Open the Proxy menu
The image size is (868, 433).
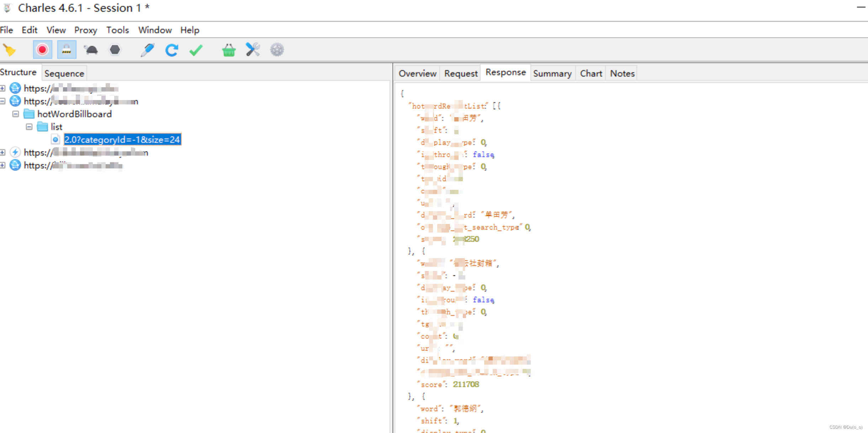tap(85, 30)
